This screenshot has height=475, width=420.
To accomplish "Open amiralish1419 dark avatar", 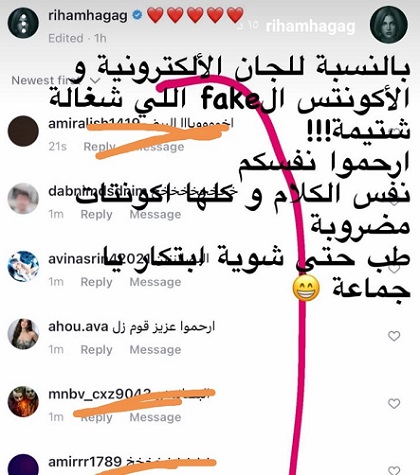I will point(23,131).
